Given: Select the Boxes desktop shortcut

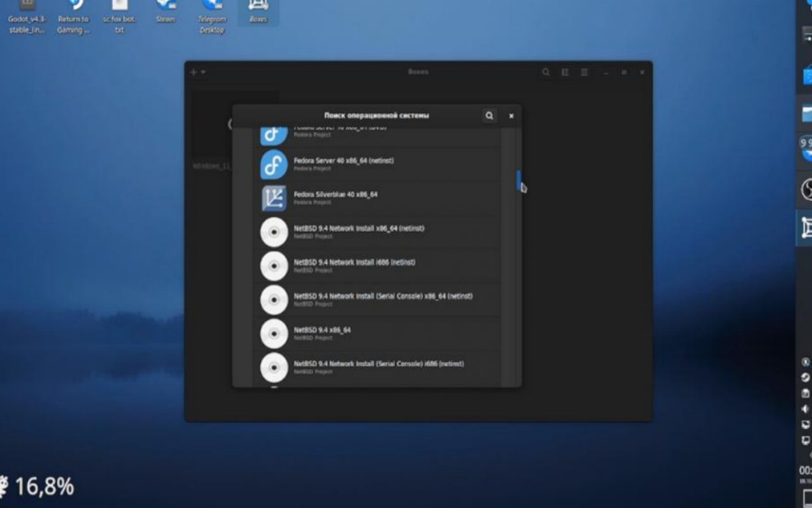Looking at the screenshot, I should [258, 13].
